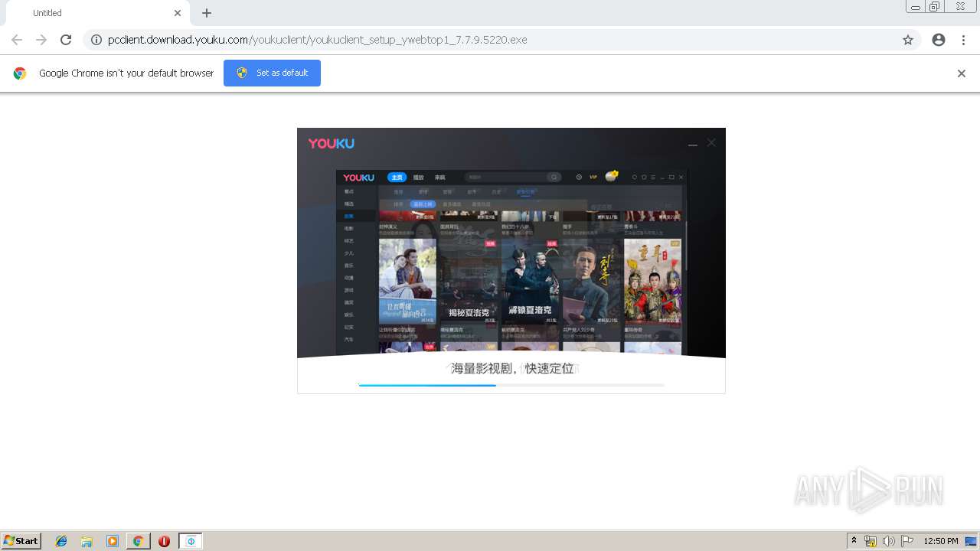Open network status tray icon
980x551 pixels.
click(x=871, y=541)
